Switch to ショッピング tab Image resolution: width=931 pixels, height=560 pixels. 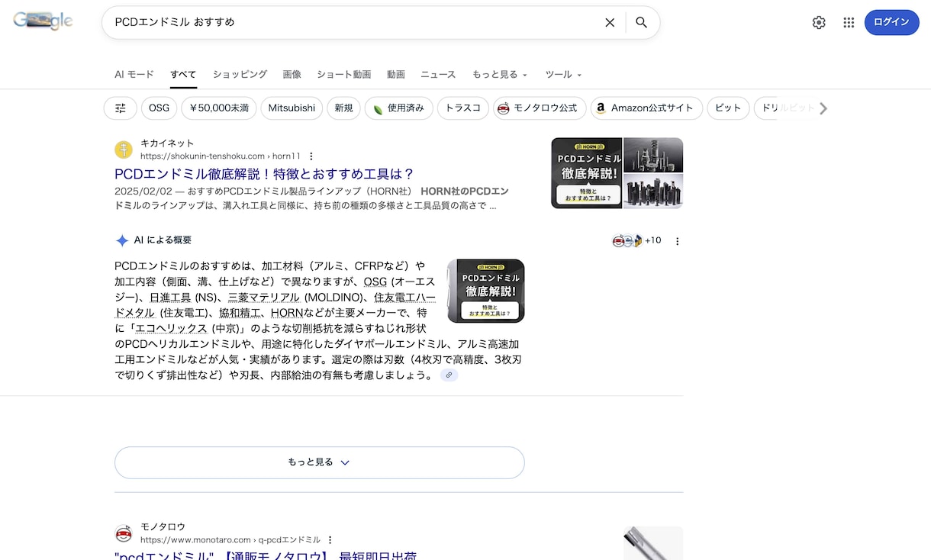[240, 74]
